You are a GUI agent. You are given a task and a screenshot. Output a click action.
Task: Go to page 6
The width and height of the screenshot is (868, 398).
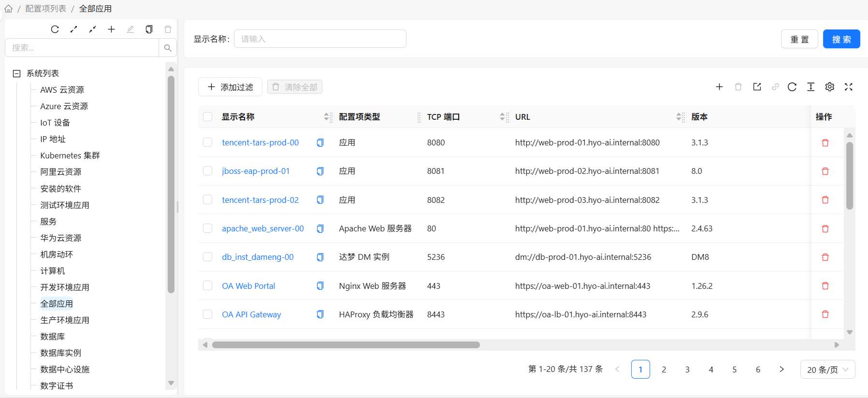point(758,370)
